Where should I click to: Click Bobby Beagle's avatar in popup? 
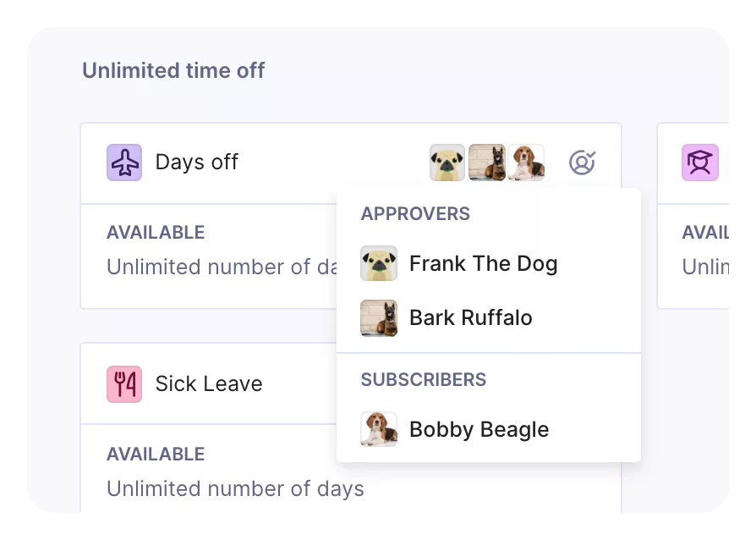(x=379, y=429)
